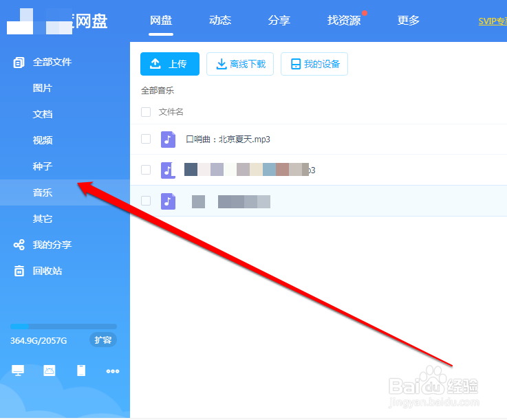
Task: Click the 上传 upload button
Action: pyautogui.click(x=170, y=64)
